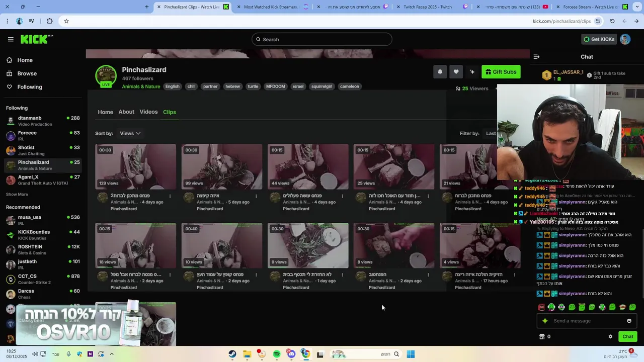Open options menu for the 129-views clip
Image resolution: width=644 pixels, height=362 pixels.
tap(170, 196)
